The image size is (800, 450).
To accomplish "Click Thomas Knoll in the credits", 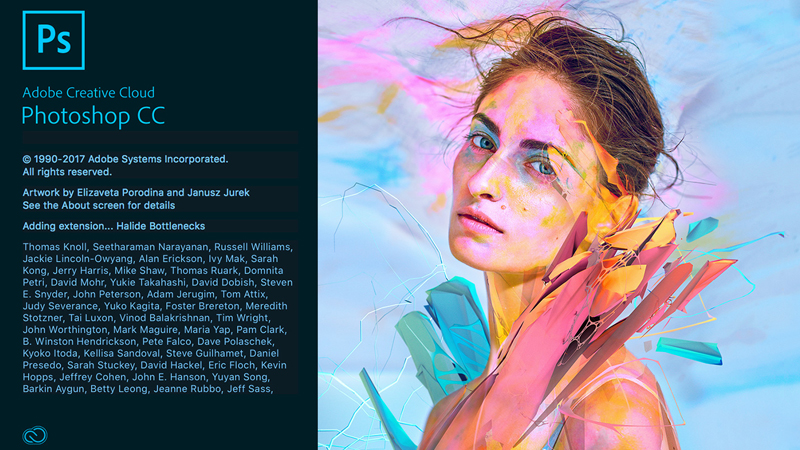I will click(55, 247).
